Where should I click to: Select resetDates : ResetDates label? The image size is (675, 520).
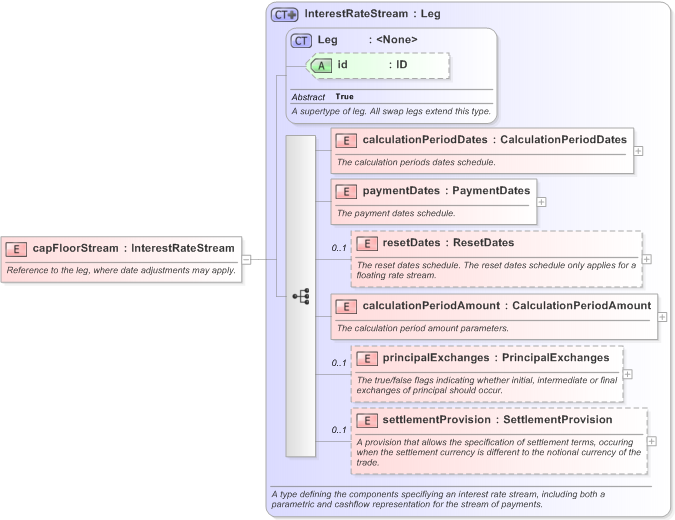click(x=448, y=243)
